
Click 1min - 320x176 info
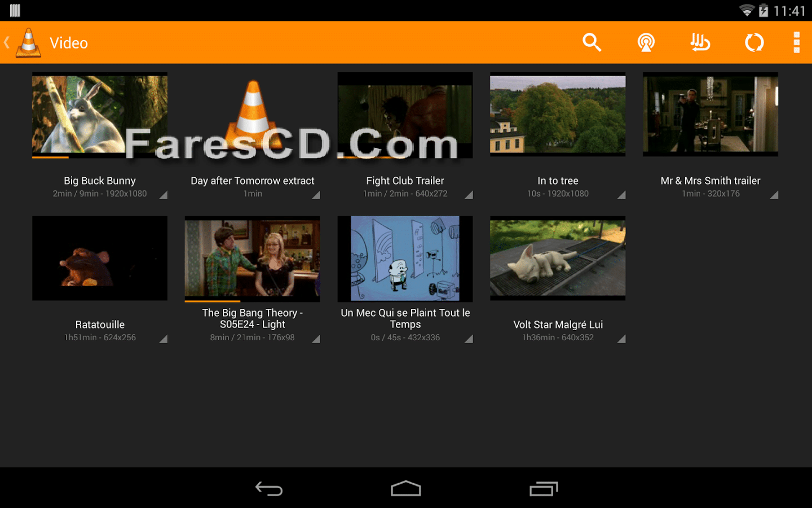tap(710, 194)
